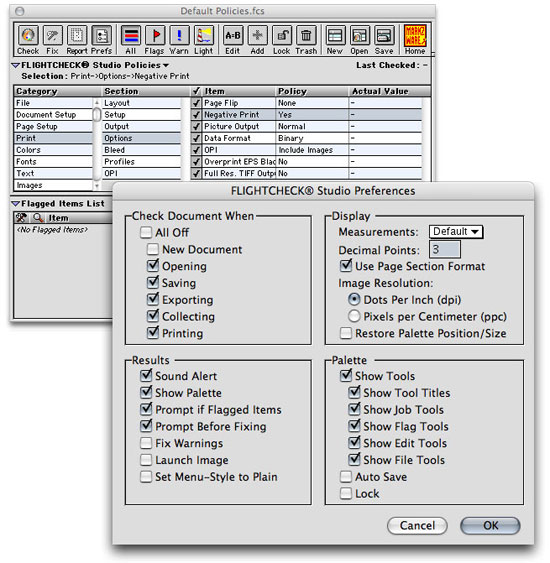Enable Restore Palette Position/Size checkbox

(346, 333)
